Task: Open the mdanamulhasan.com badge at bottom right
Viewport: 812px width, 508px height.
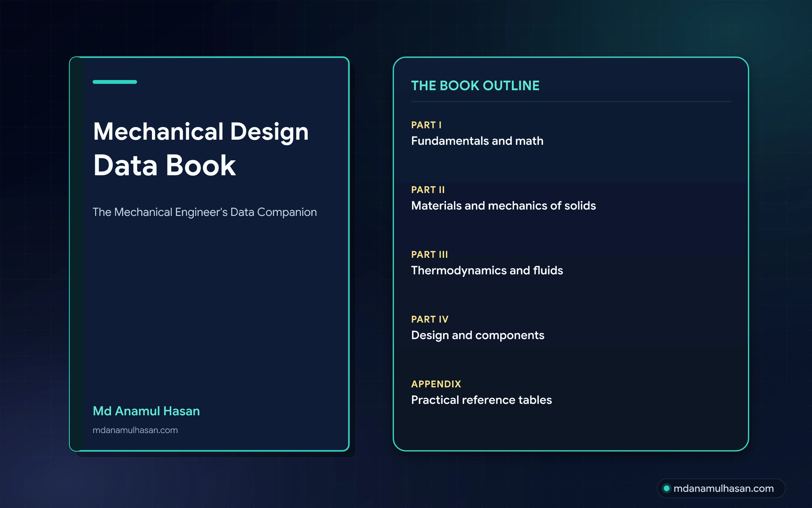Action: click(721, 488)
